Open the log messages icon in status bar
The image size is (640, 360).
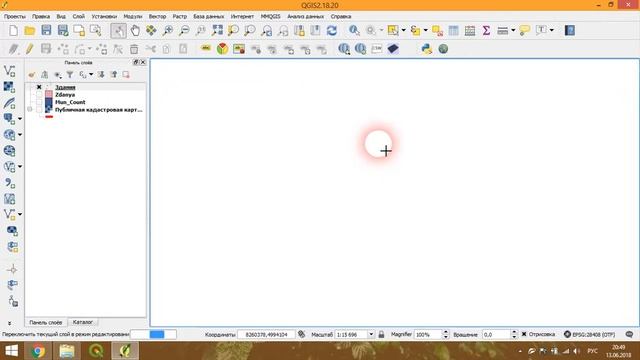[x=629, y=334]
